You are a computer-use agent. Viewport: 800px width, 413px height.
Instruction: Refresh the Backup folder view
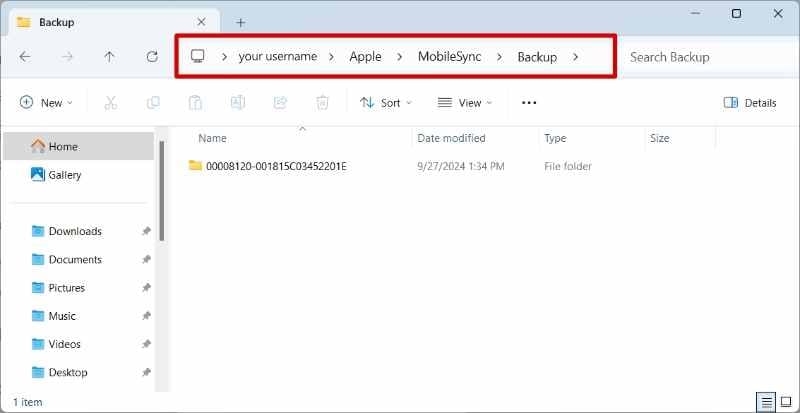(152, 57)
